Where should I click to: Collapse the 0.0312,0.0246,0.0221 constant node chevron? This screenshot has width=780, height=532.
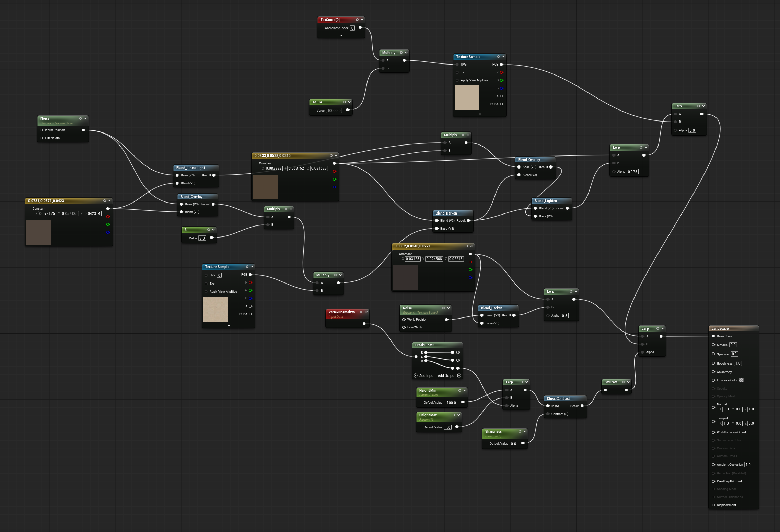point(472,246)
